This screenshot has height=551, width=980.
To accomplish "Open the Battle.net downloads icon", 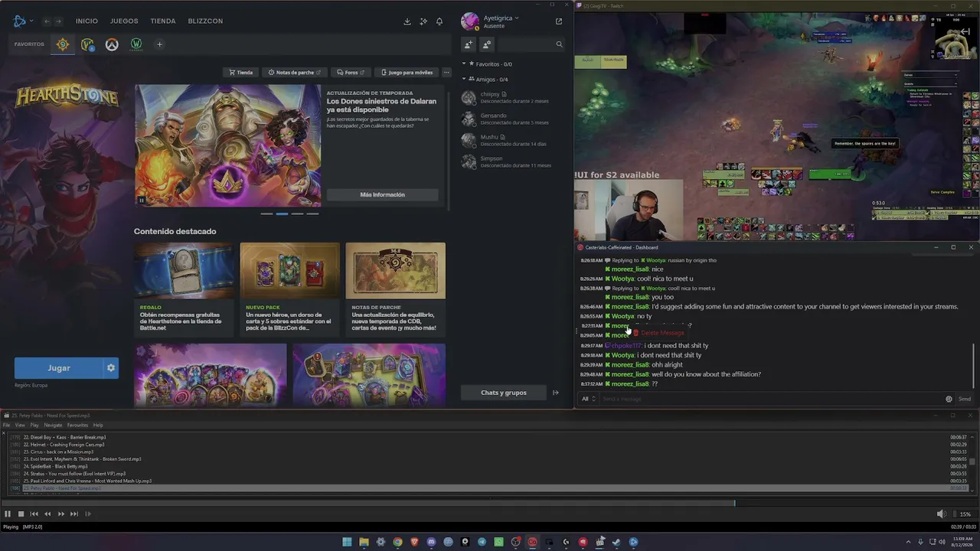I will coord(407,21).
